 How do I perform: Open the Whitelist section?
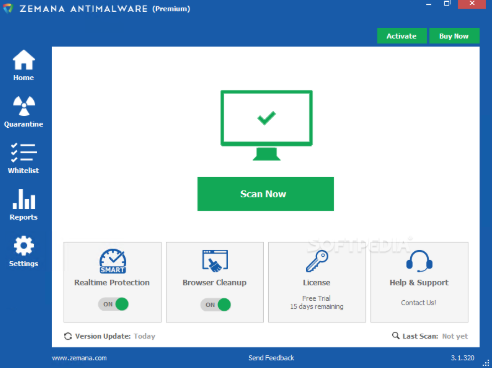pyautogui.click(x=23, y=158)
